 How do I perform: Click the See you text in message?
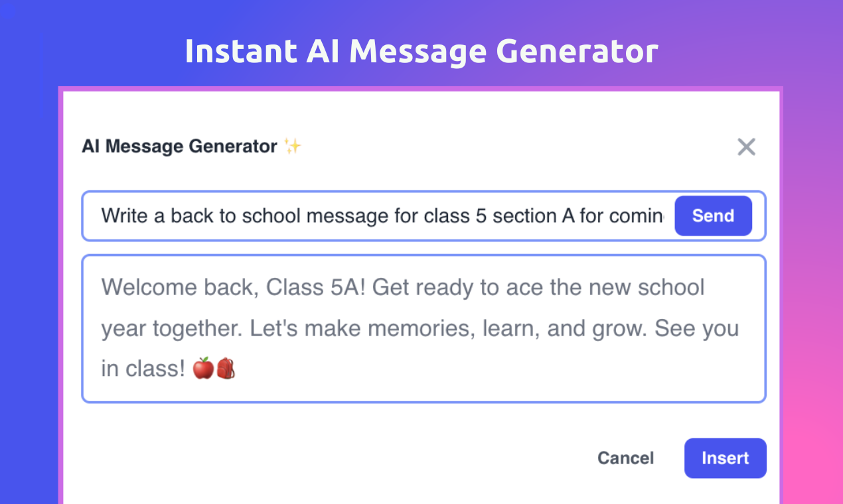pyautogui.click(x=697, y=328)
